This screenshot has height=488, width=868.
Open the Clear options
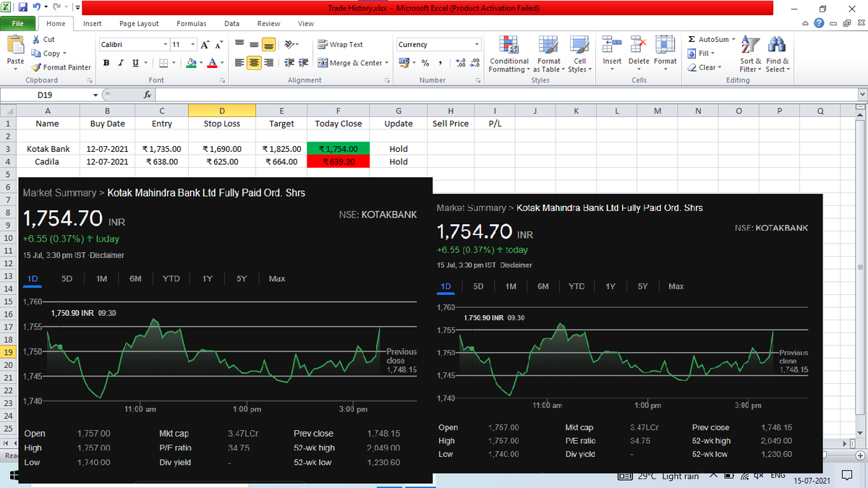704,67
